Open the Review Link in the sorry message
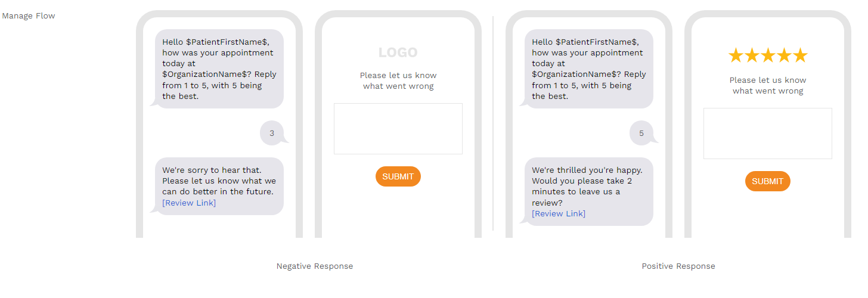This screenshot has height=298, width=868. [x=189, y=203]
